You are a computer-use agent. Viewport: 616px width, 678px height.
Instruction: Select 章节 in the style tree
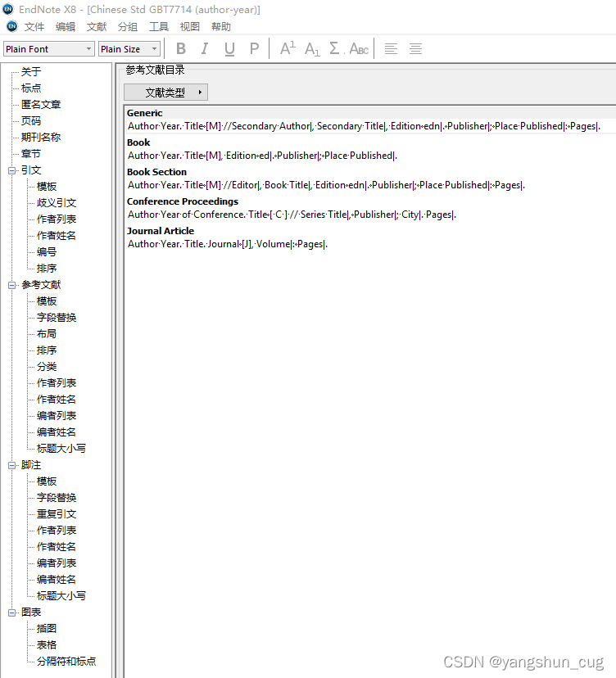[x=31, y=153]
